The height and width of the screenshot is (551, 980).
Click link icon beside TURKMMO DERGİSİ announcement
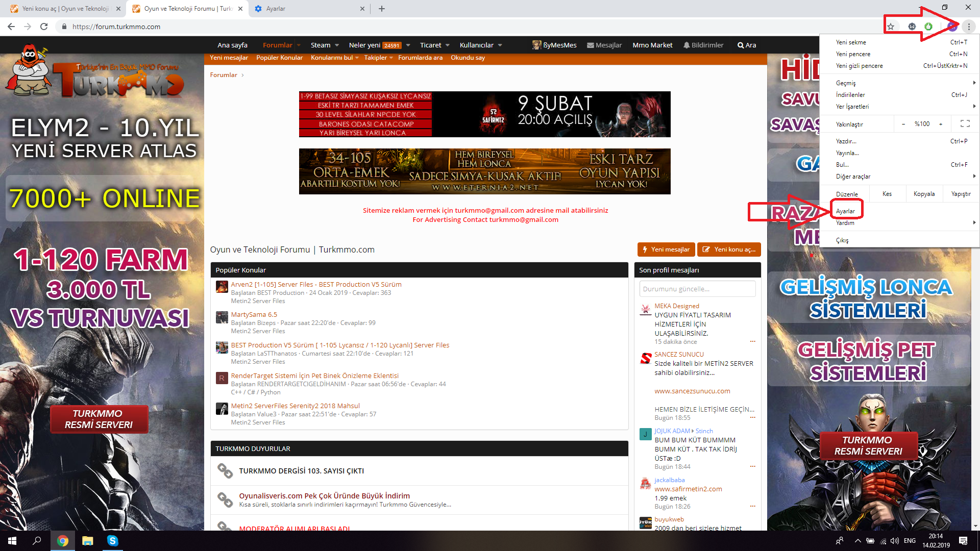[225, 470]
